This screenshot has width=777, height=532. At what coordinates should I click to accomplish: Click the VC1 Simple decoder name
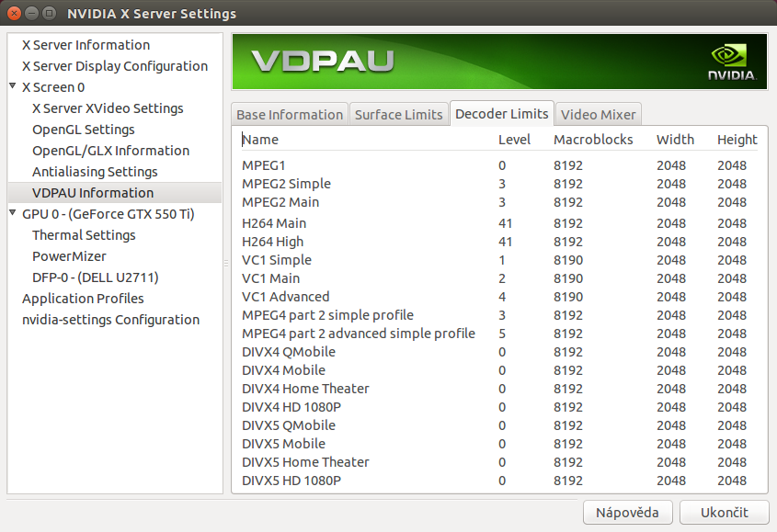277,260
